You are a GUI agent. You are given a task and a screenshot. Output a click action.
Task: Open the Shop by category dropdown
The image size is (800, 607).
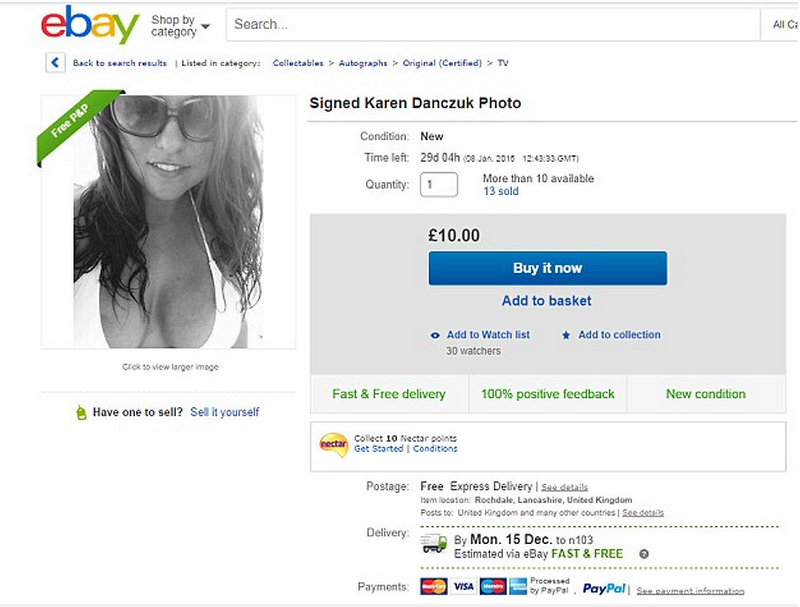tap(180, 25)
